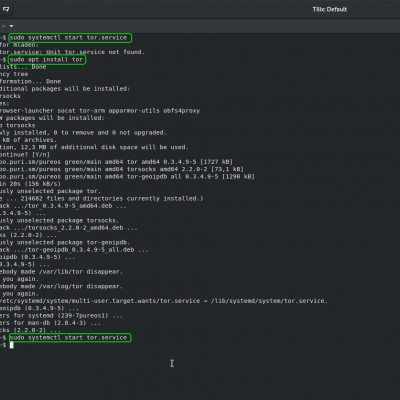Screen dimensions: 400x400
Task: Click the line ending with 'tor amd64 0.3.4.9-5 [1727 kB]'
Action: (x=116, y=162)
